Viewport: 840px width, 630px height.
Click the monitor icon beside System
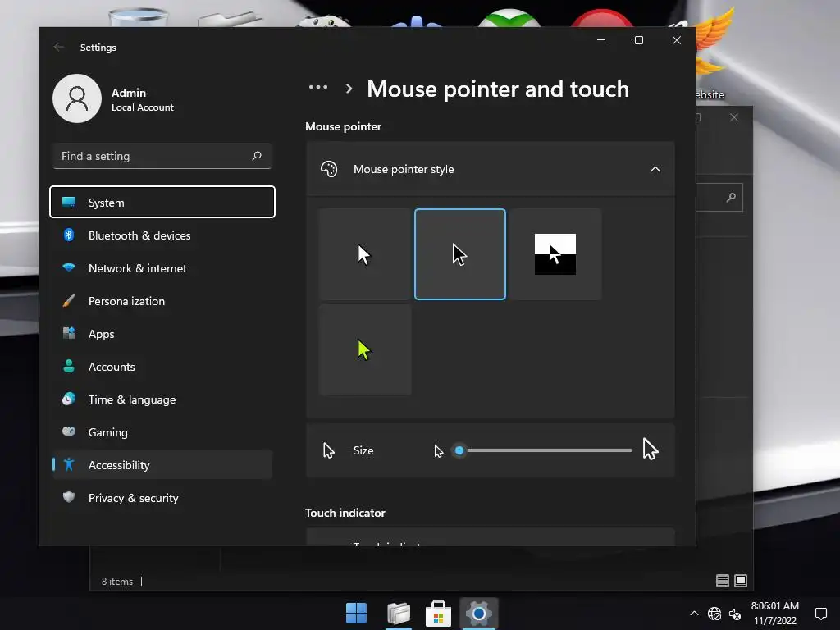(x=69, y=202)
